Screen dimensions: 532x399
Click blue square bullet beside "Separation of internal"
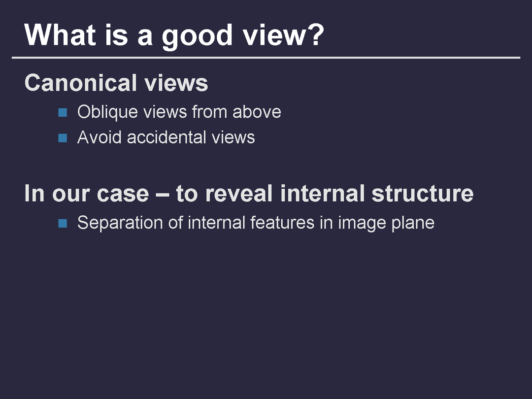click(x=63, y=223)
